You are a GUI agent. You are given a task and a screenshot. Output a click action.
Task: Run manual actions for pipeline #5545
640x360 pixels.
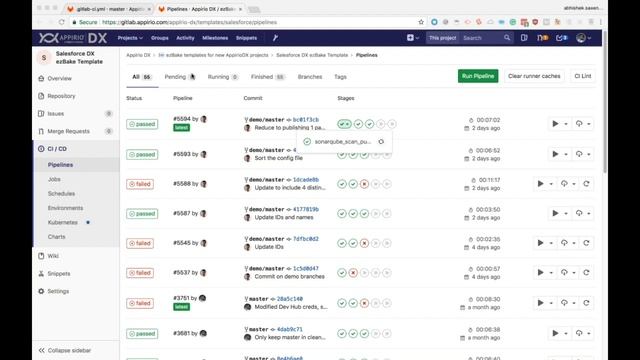(540, 243)
